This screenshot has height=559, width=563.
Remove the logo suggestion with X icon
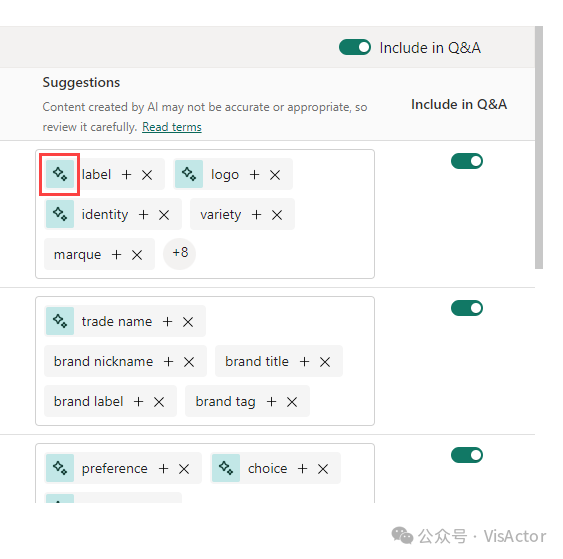(275, 175)
